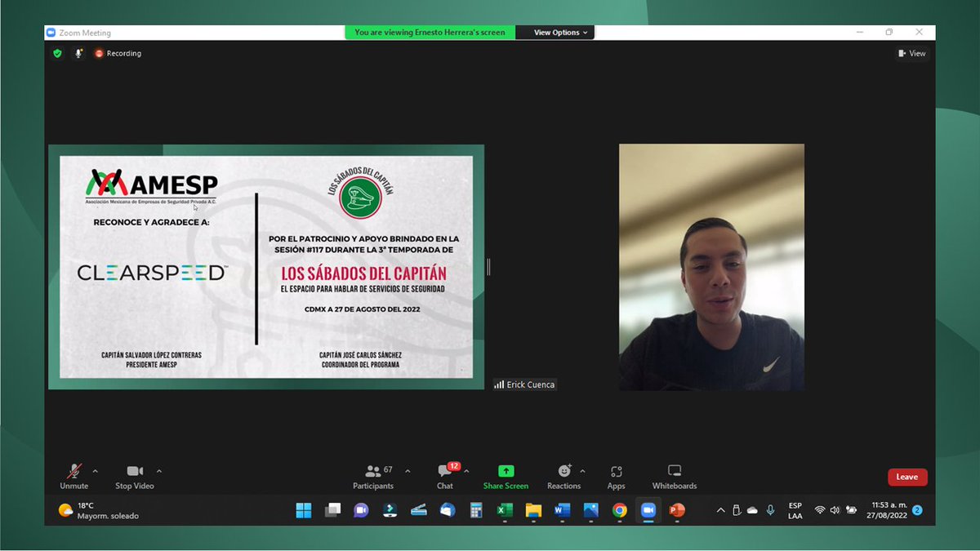This screenshot has width=980, height=551.
Task: Click the Zoom Meeting title bar icon
Action: (51, 33)
